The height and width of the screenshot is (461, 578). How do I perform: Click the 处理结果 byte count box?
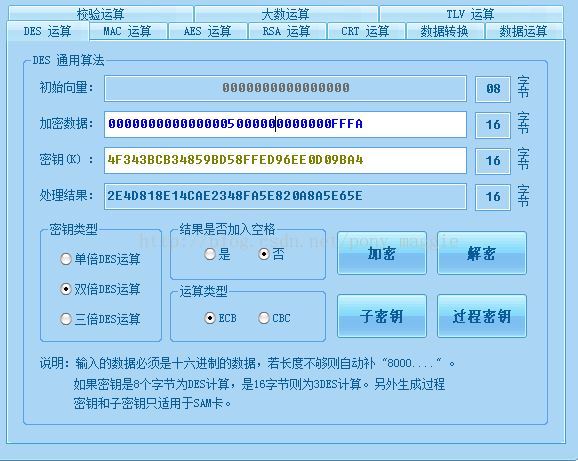(493, 197)
